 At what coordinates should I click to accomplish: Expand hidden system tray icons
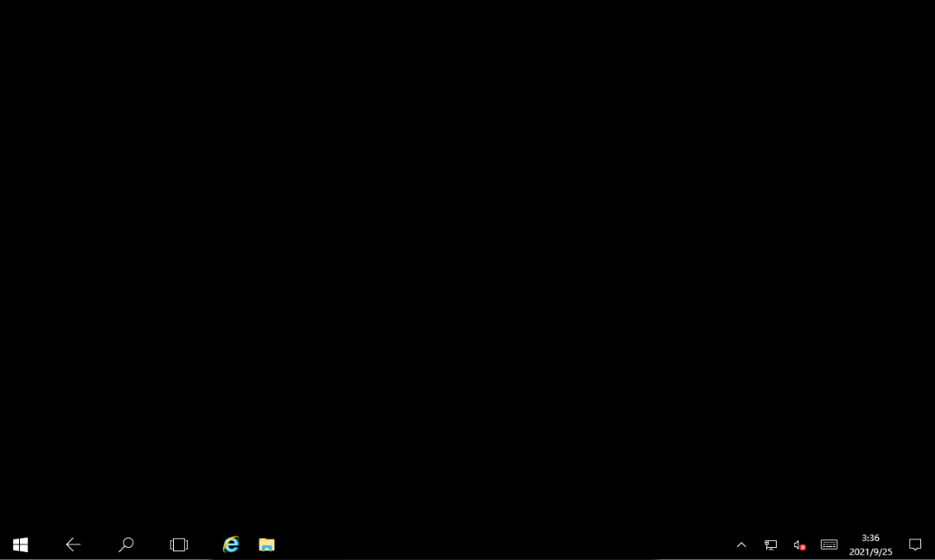[x=741, y=544]
